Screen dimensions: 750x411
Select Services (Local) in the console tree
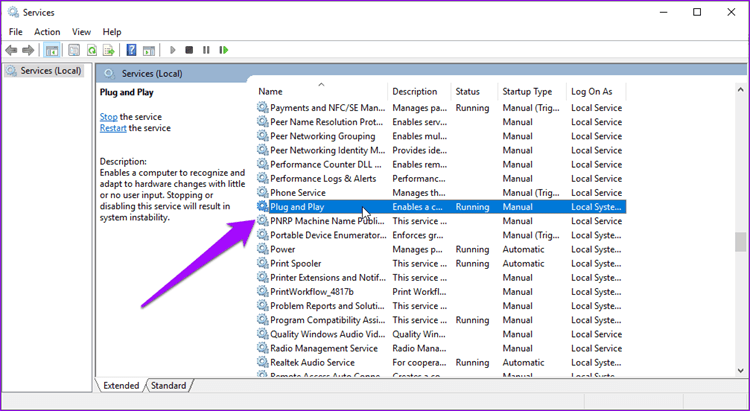coord(44,71)
